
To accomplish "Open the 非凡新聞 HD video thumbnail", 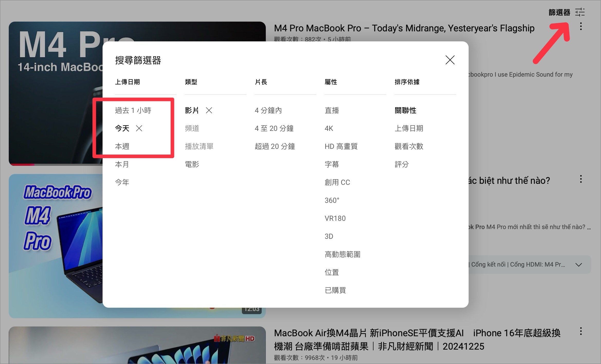I will tap(137, 345).
